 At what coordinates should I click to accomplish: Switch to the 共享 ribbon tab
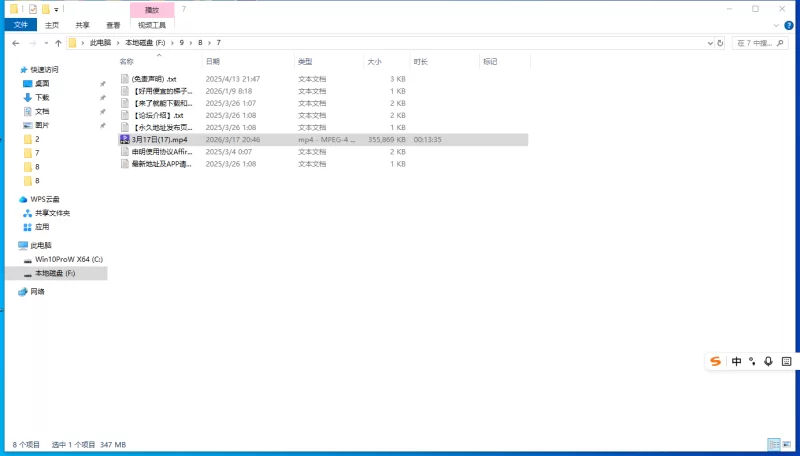[82, 25]
